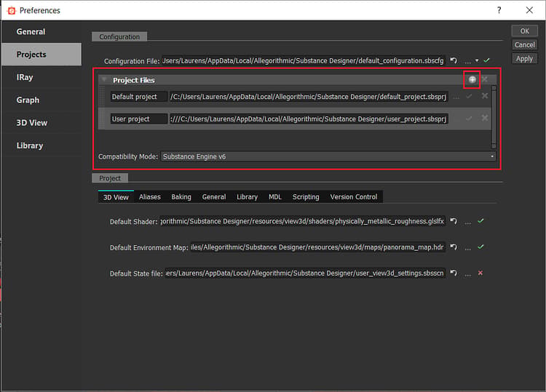Click the Default State file path field
This screenshot has height=392, width=546.
(x=305, y=273)
